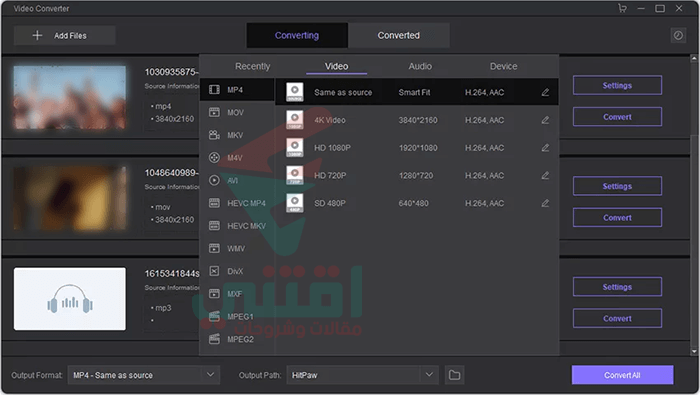Open Settings for the mp3 file
The image size is (700, 395).
pos(617,287)
